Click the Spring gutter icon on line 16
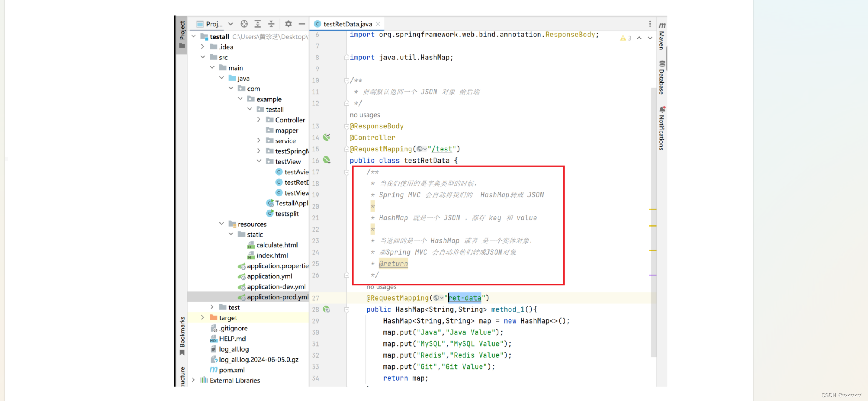The image size is (868, 401). (x=326, y=160)
